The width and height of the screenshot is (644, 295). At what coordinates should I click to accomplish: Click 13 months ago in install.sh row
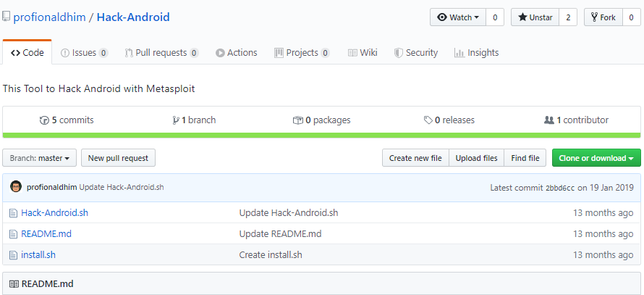coord(603,255)
